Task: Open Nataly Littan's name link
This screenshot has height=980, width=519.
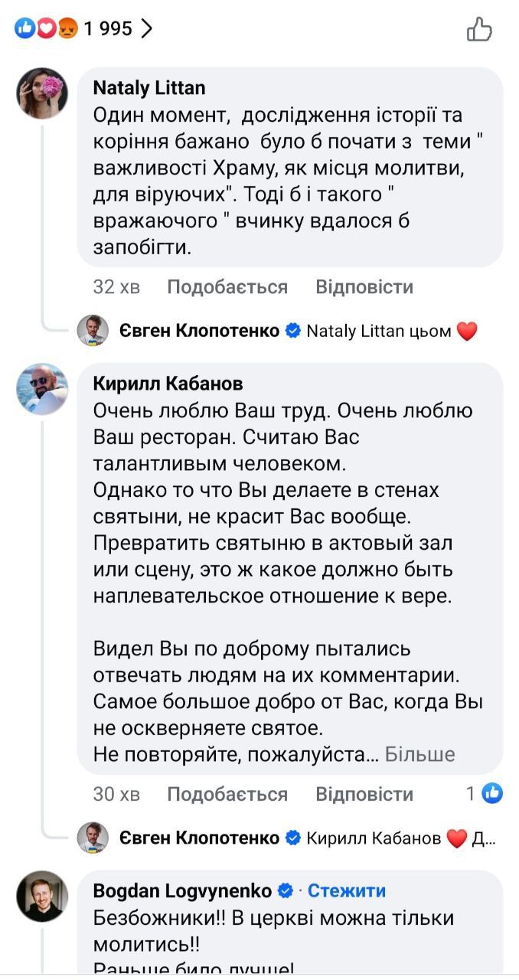Action: [149, 88]
